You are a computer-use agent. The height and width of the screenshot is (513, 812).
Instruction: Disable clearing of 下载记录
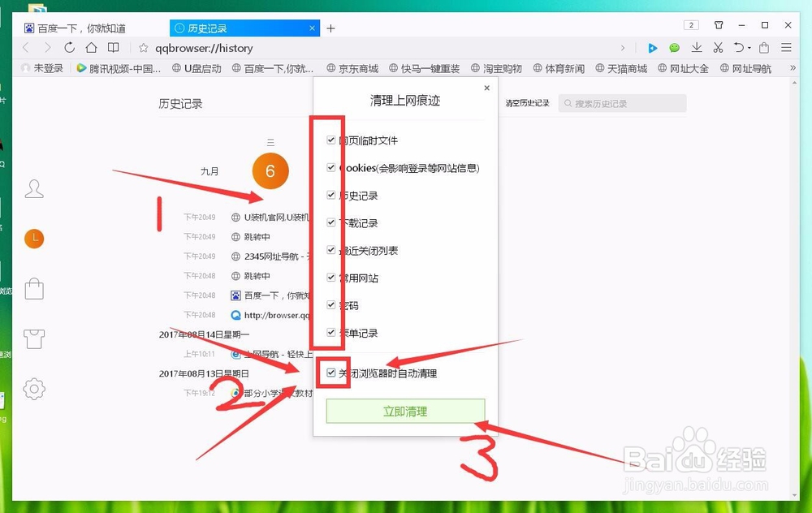pos(330,222)
